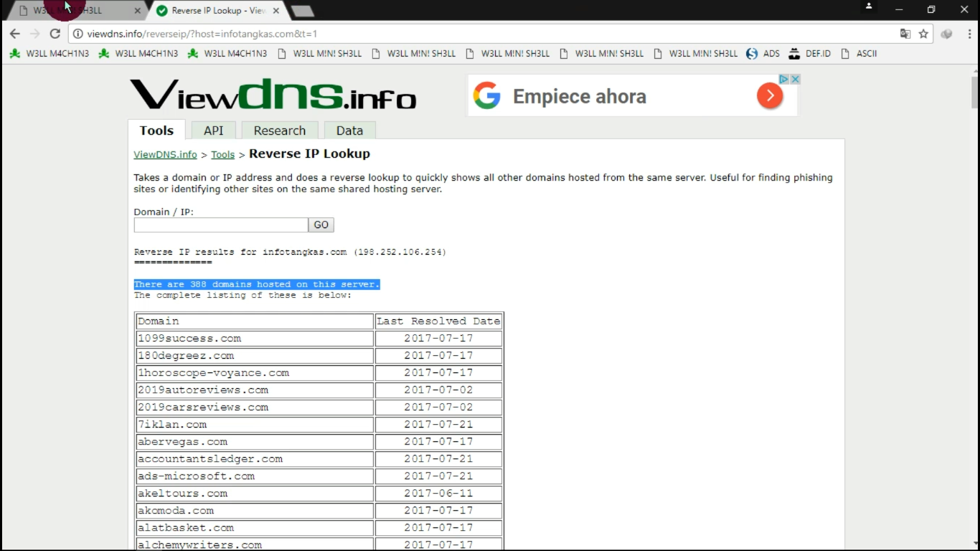980x551 pixels.
Task: Click the Google Translate icon in address bar
Action: pyautogui.click(x=905, y=34)
